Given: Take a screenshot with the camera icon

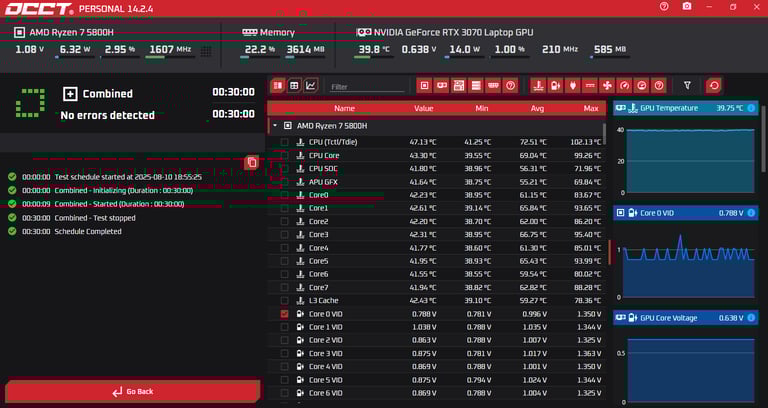Looking at the screenshot, I should [687, 6].
